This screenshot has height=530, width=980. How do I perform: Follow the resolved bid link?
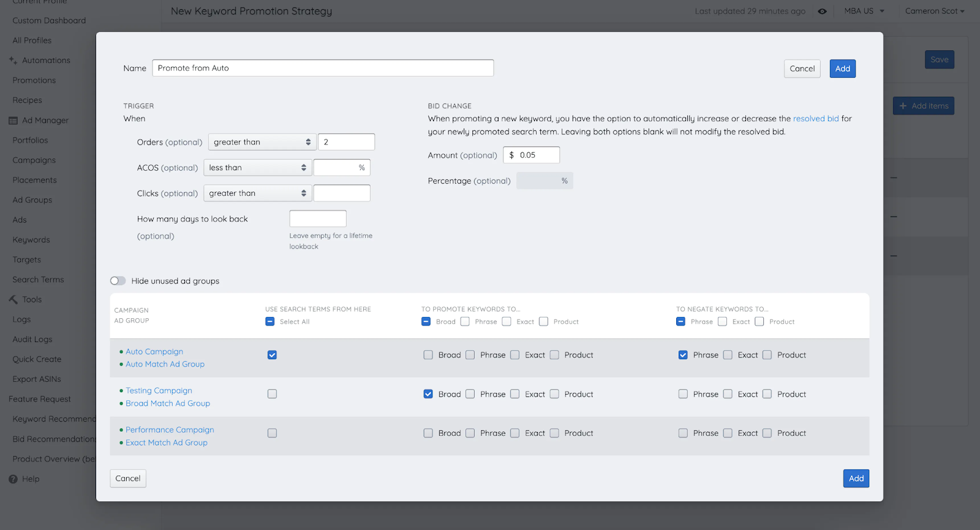(x=816, y=119)
